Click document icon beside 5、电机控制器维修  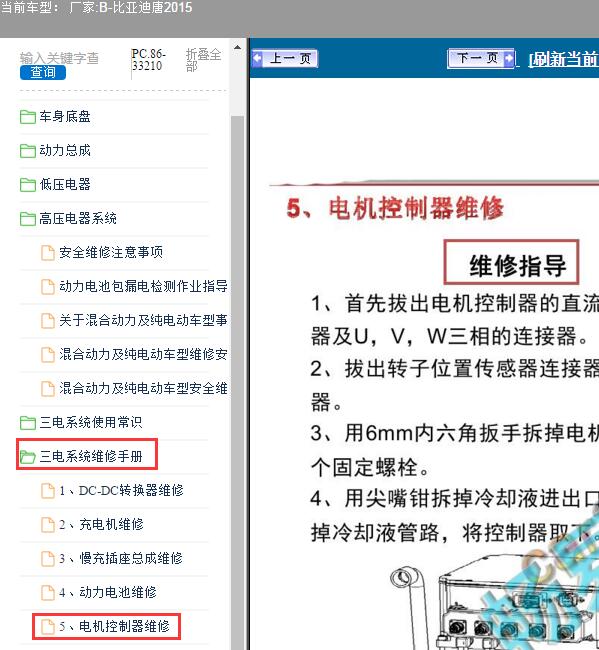click(48, 627)
